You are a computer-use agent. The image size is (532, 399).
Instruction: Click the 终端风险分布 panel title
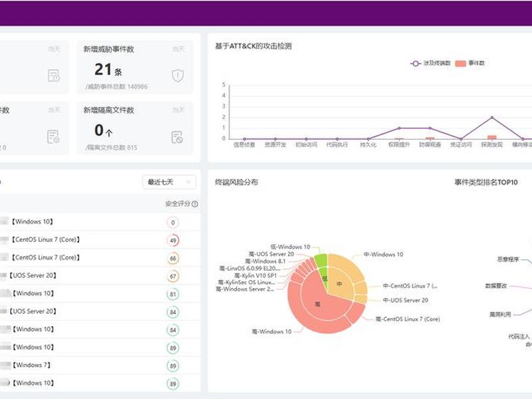[237, 182]
